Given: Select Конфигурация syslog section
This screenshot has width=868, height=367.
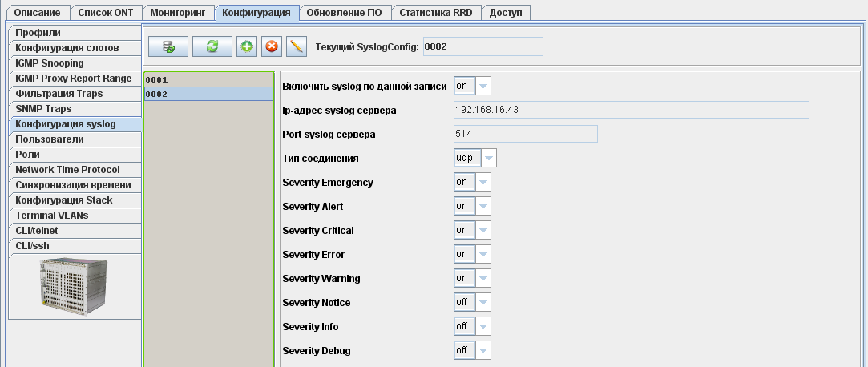Looking at the screenshot, I should pos(75,124).
